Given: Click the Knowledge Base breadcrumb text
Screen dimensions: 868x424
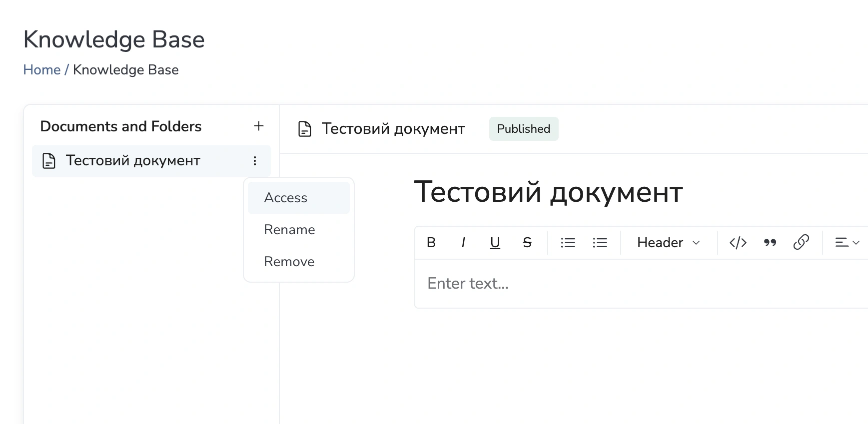Looking at the screenshot, I should [x=126, y=70].
